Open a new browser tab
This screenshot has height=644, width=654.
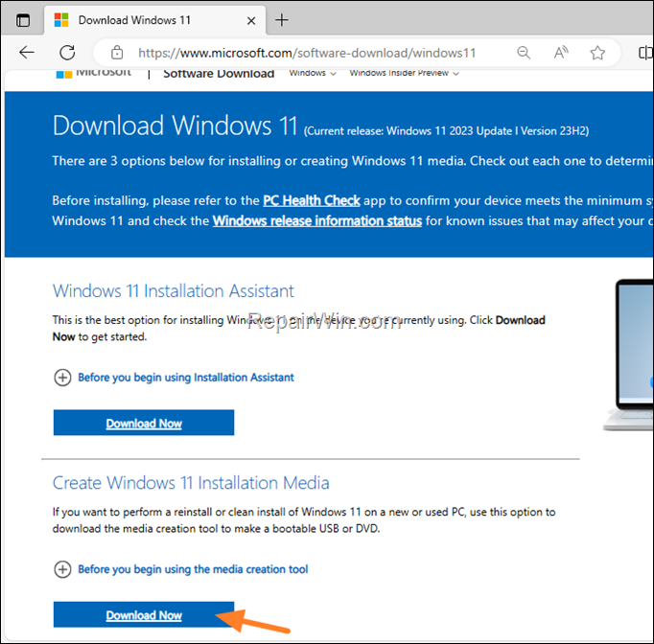(282, 20)
